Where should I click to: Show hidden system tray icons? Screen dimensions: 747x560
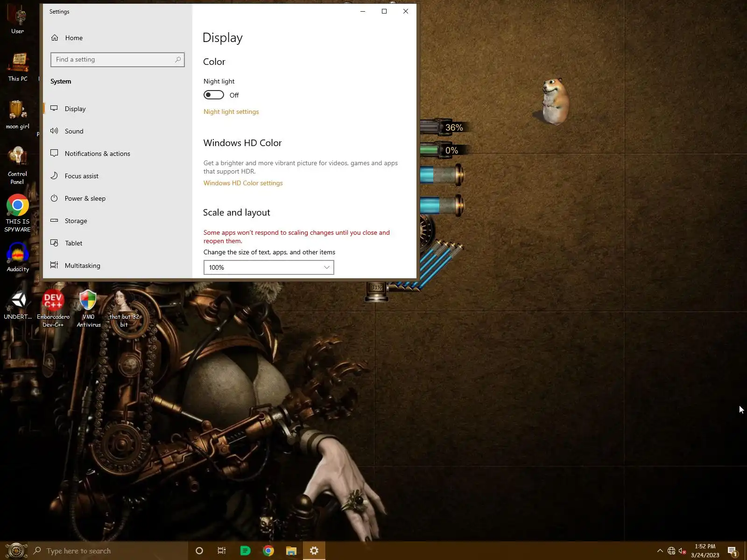(x=660, y=551)
